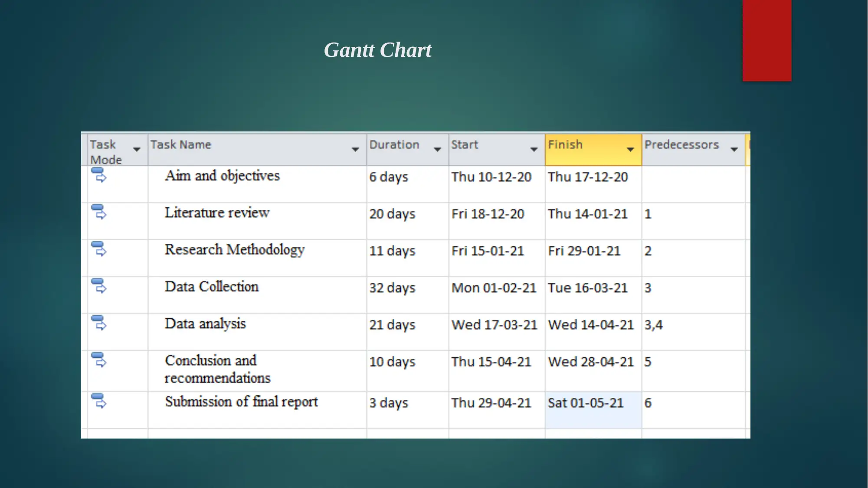Click task mode icon for Literature review

pos(99,212)
